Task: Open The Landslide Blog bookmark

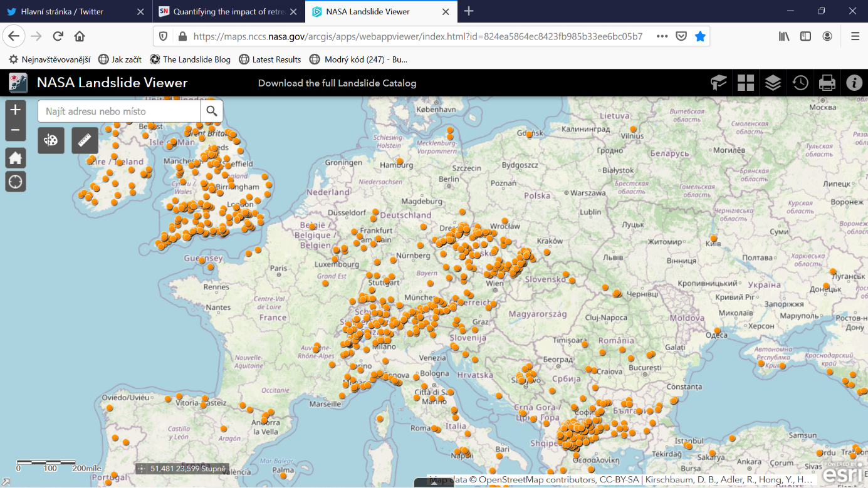Action: tap(190, 60)
